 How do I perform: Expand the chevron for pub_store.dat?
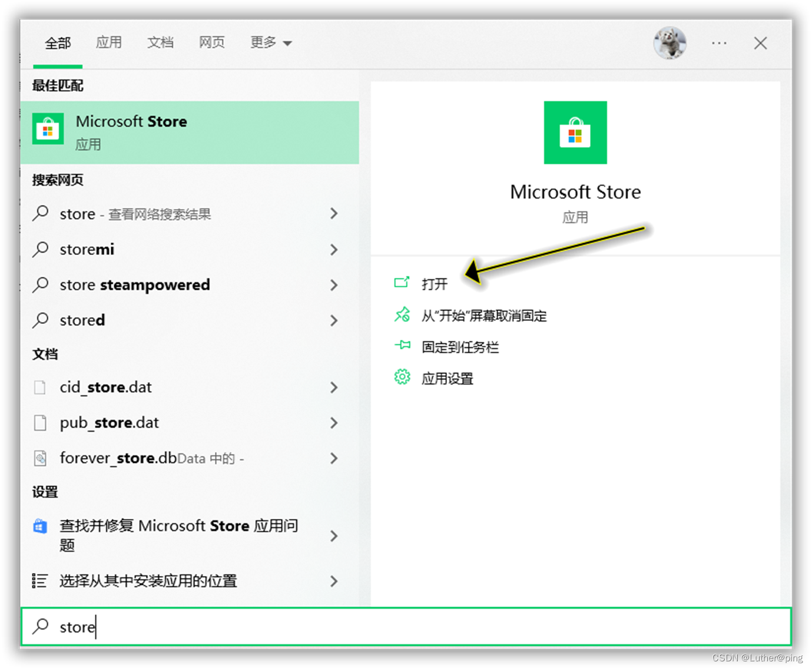(334, 423)
